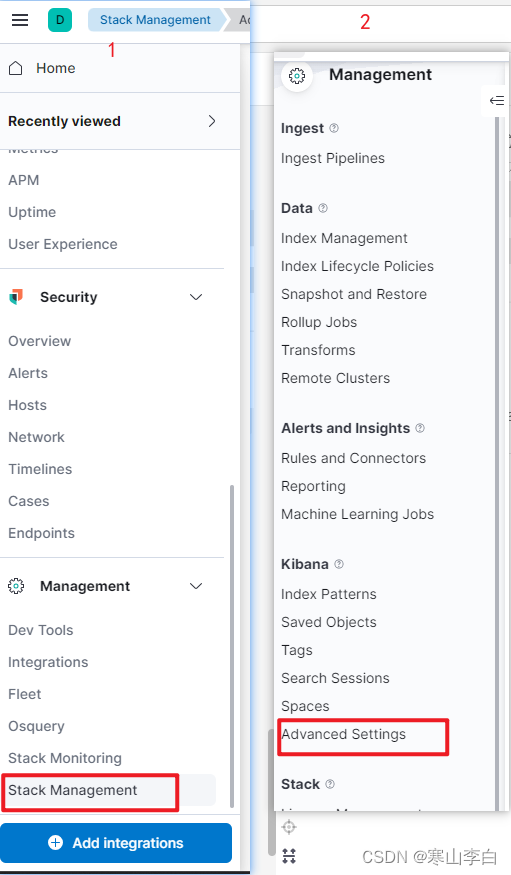Toggle the hamburger navigation menu
This screenshot has height=875, width=511.
pos(20,20)
